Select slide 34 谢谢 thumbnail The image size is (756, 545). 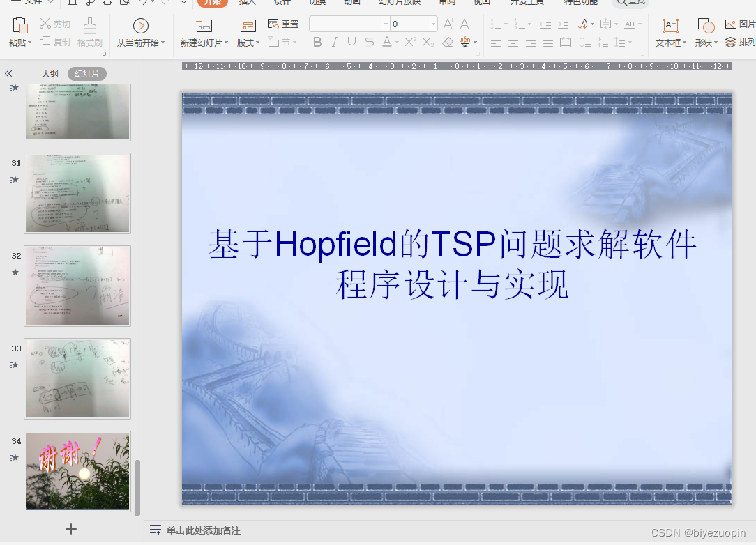[77, 471]
